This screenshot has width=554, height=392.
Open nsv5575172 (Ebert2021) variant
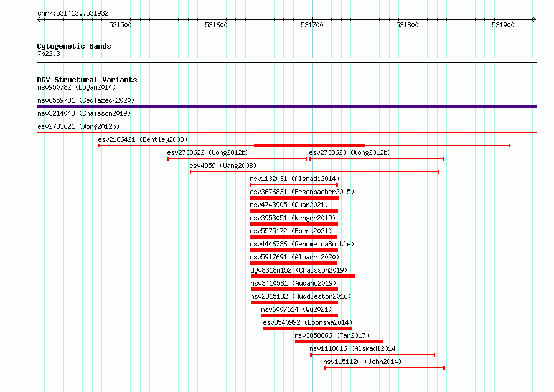click(291, 231)
